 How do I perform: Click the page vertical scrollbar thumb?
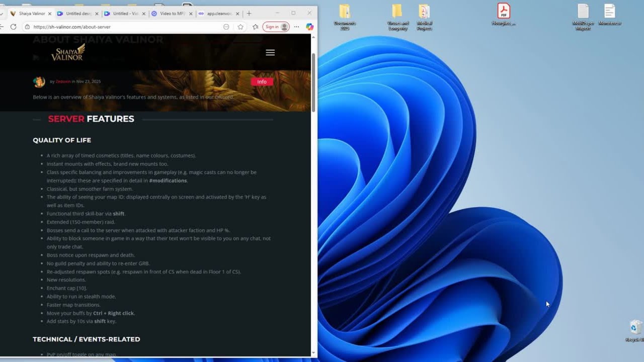(314, 82)
